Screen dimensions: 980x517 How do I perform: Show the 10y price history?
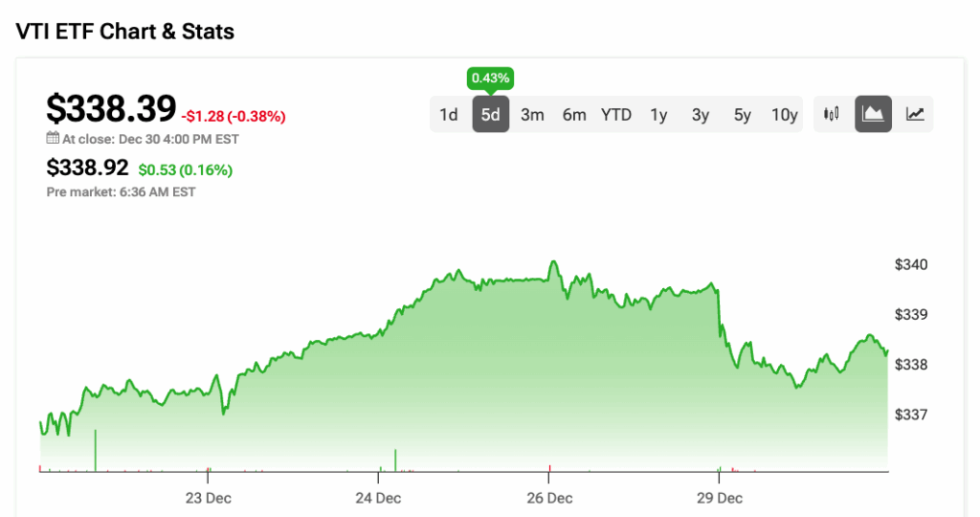tap(785, 115)
